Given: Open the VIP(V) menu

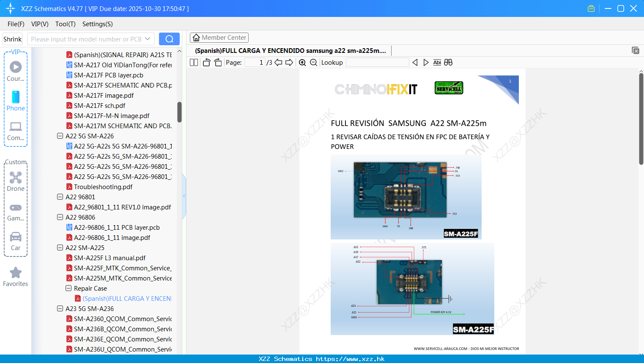Looking at the screenshot, I should pos(40,24).
